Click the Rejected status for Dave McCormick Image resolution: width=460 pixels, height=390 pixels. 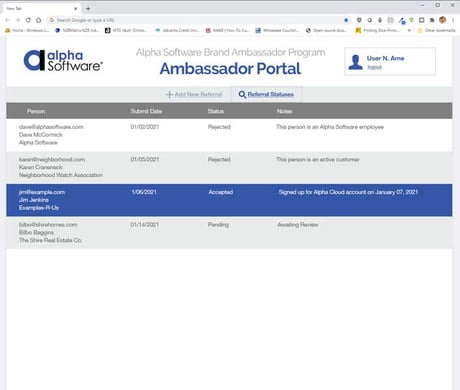[x=219, y=127]
